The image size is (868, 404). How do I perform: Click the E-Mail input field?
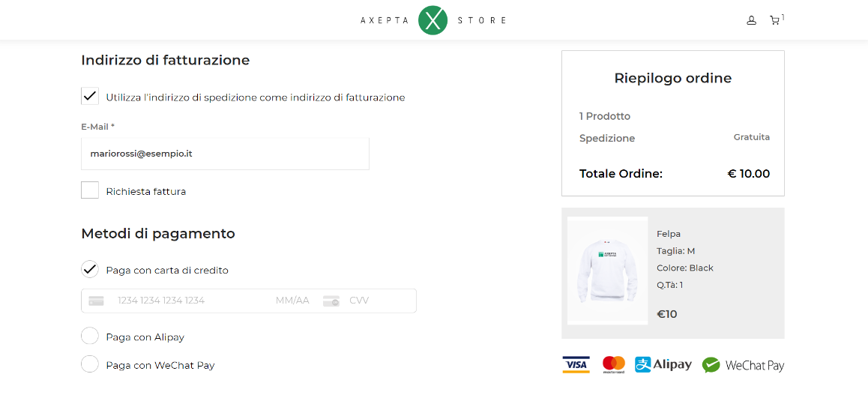[x=225, y=154]
